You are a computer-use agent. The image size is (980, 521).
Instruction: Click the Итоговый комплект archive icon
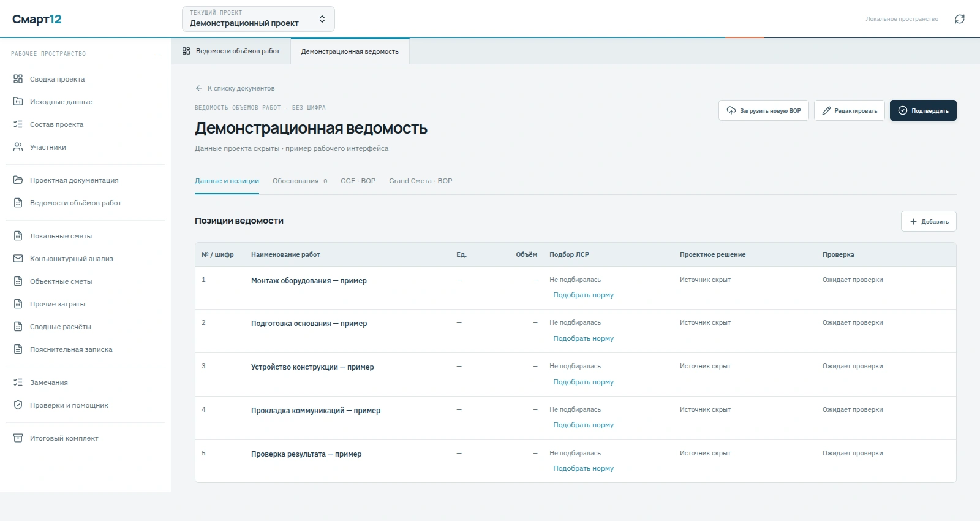[x=18, y=438]
